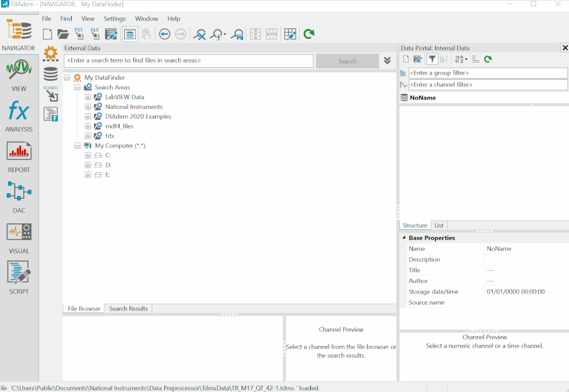Click the Name property value NoName
The image size is (569, 392).
click(x=499, y=248)
